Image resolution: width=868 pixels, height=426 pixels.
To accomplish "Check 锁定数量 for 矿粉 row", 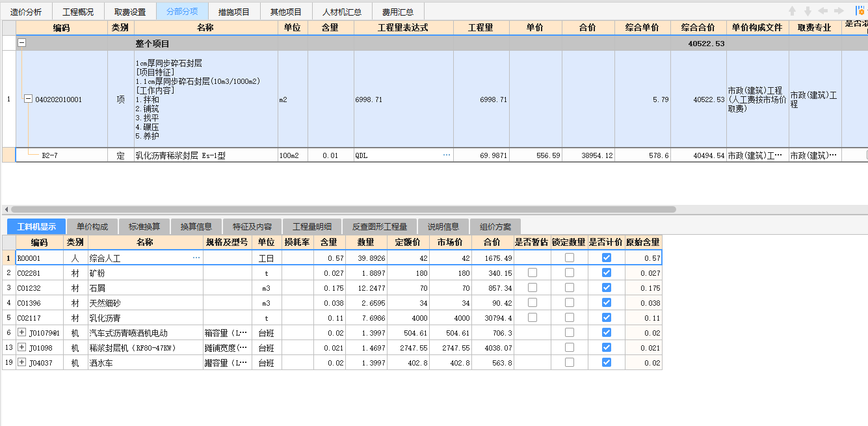I will (570, 273).
